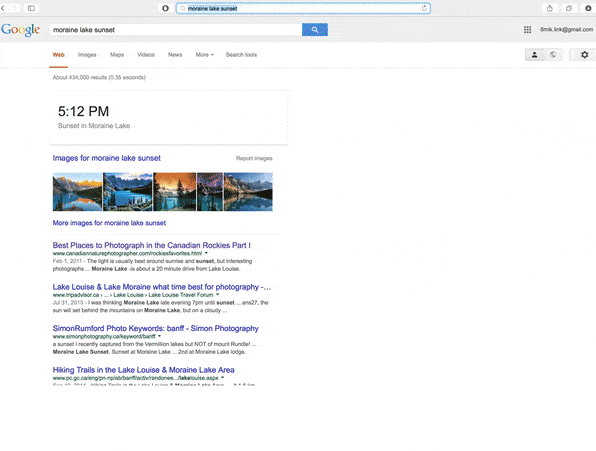Open the narrow fourth image thumbnail
This screenshot has width=596, height=451.
pos(210,192)
